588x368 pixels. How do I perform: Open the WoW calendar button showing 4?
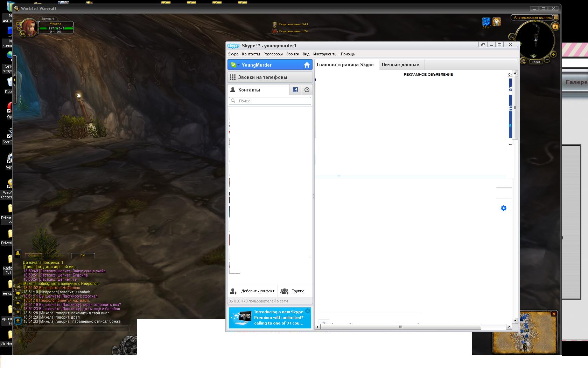[555, 26]
